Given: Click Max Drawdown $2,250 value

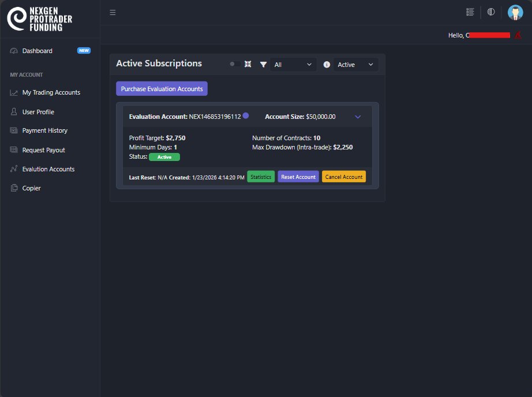Looking at the screenshot, I should pyautogui.click(x=343, y=147).
